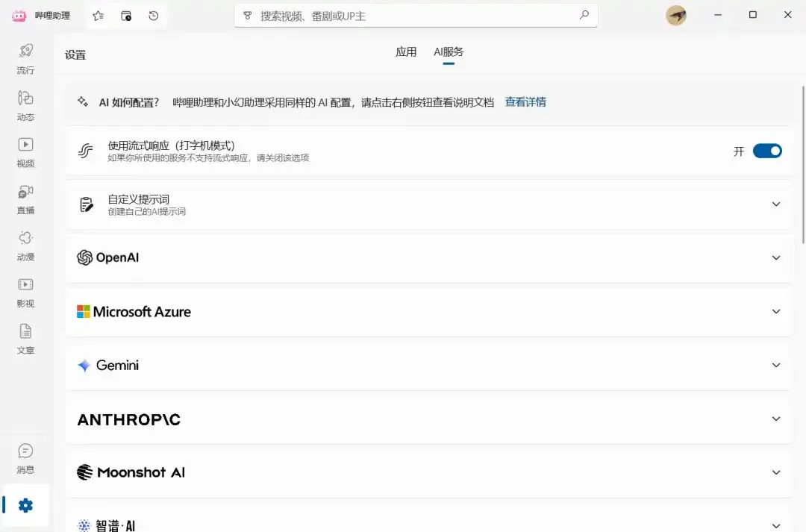Minimize the 哔哩助理 window
Viewport: 806px width, 532px height.
pos(718,16)
